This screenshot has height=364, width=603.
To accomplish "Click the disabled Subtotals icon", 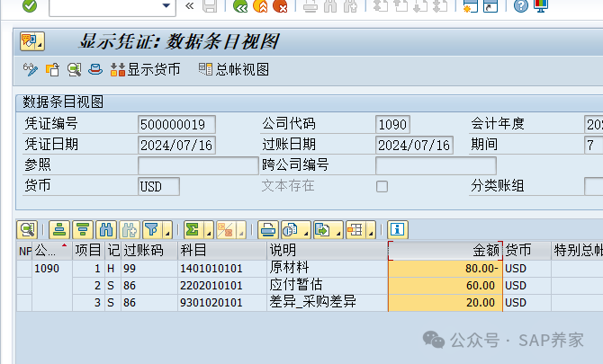I will tap(225, 229).
